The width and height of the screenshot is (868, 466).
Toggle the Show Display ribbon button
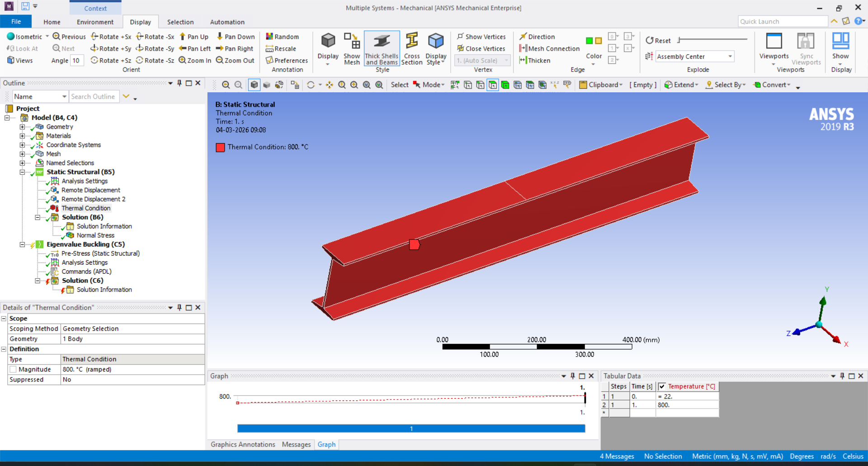(x=840, y=48)
